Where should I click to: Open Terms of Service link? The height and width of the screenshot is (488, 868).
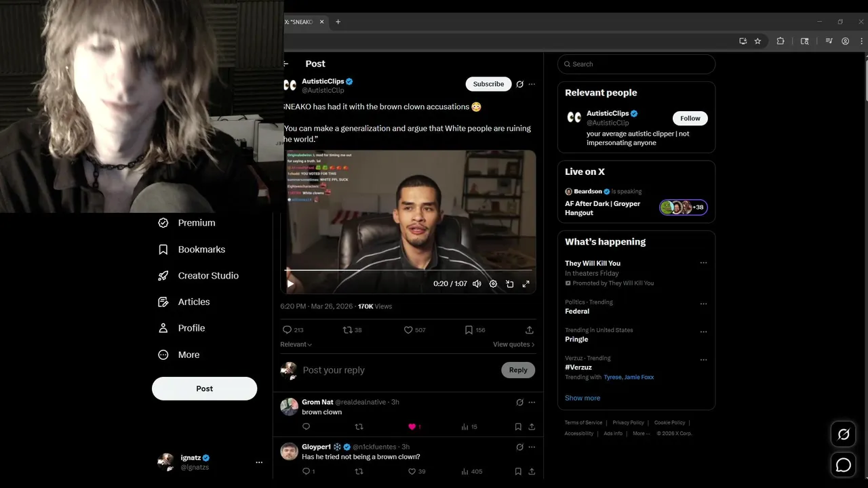(x=583, y=423)
